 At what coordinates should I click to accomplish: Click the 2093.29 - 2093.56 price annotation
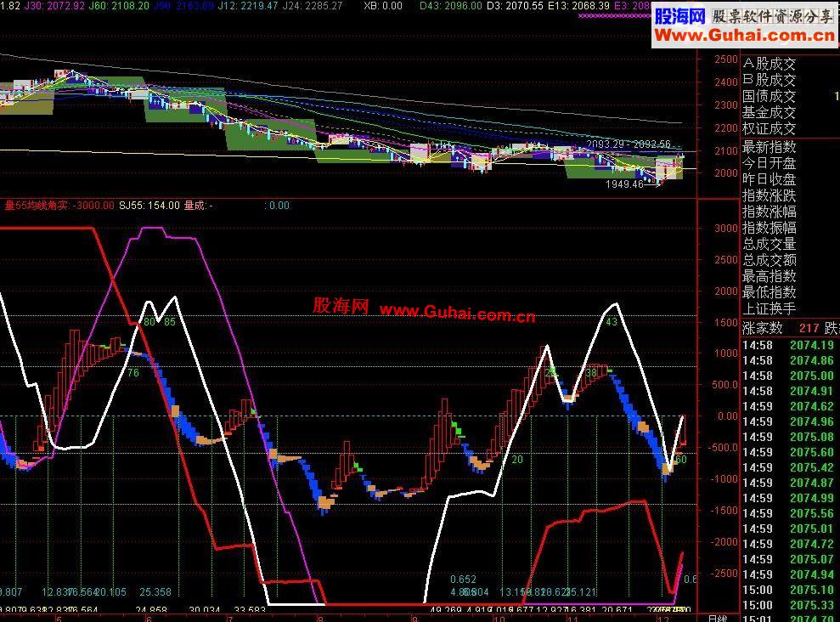point(629,144)
